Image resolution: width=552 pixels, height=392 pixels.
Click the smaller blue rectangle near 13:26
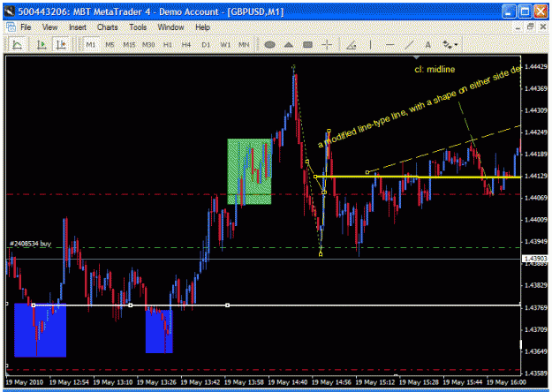159,331
